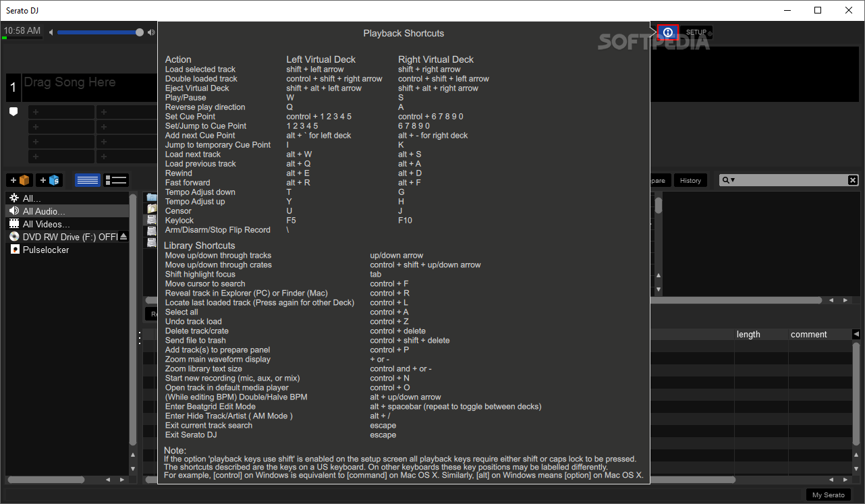Click the Left Virtual Deck heading

pyautogui.click(x=320, y=59)
